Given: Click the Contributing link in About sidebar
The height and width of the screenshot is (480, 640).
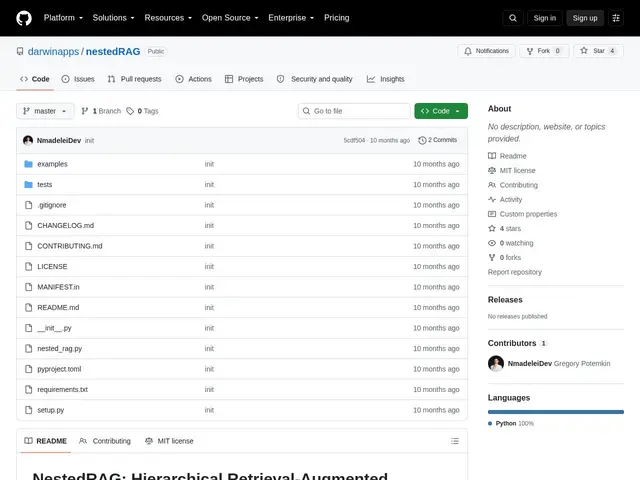Looking at the screenshot, I should coord(513,185).
